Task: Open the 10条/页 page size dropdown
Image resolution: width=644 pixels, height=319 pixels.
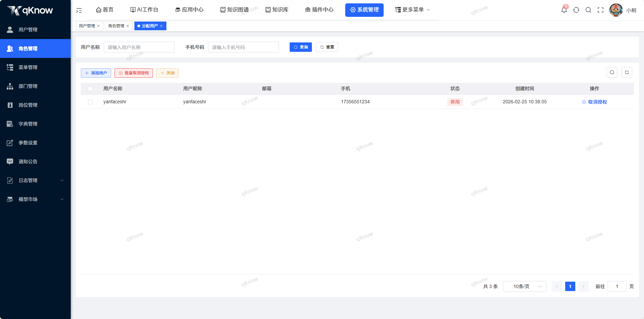Action: (x=525, y=286)
